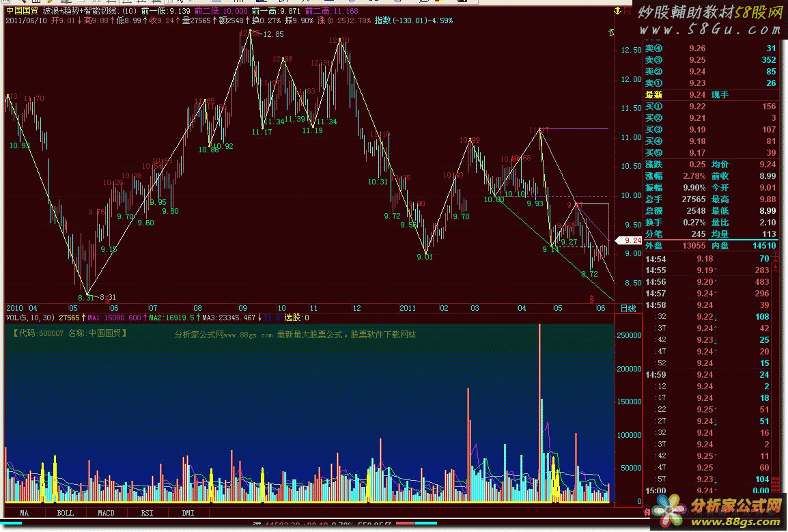Click the 选股:0 label in the volume header
This screenshot has height=532, width=788.
tap(296, 318)
